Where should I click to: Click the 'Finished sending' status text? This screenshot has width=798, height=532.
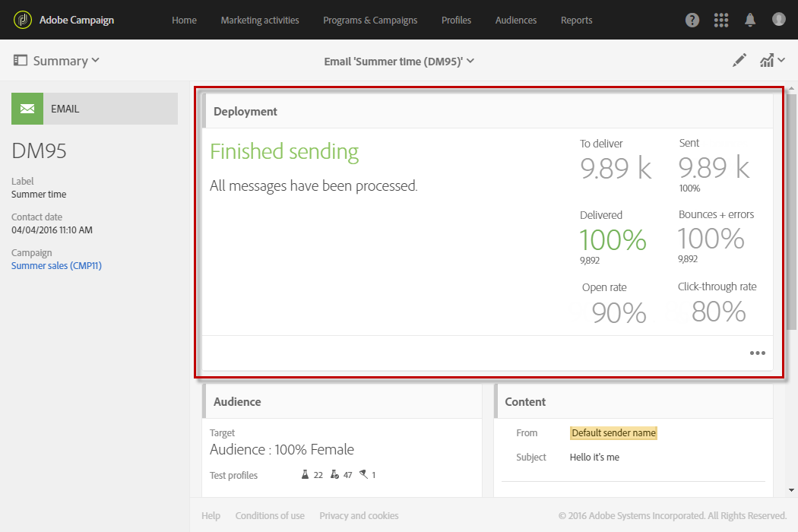[x=284, y=152]
